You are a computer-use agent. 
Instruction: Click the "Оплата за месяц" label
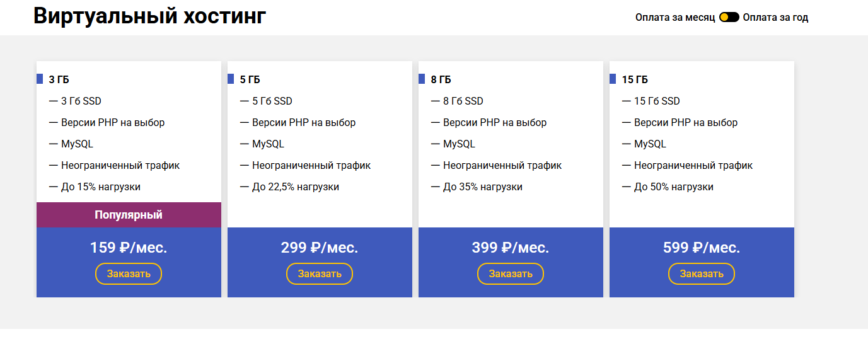tap(674, 18)
